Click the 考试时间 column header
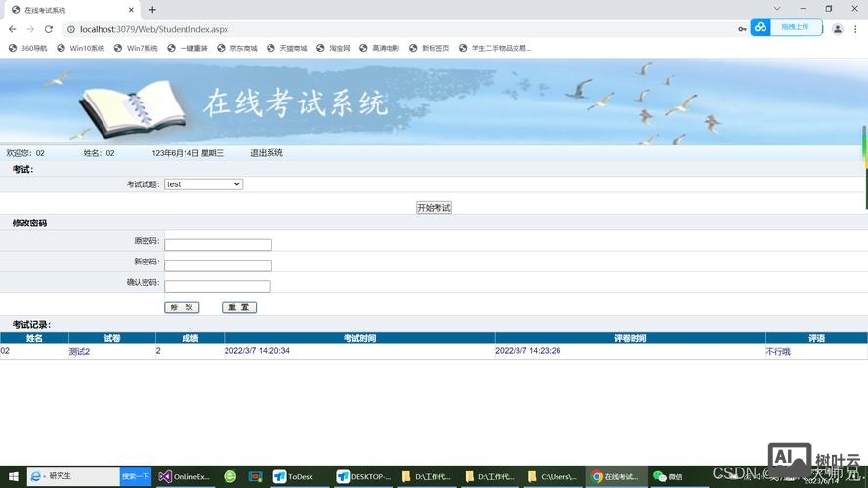Screen dimensions: 868x488 [360, 338]
